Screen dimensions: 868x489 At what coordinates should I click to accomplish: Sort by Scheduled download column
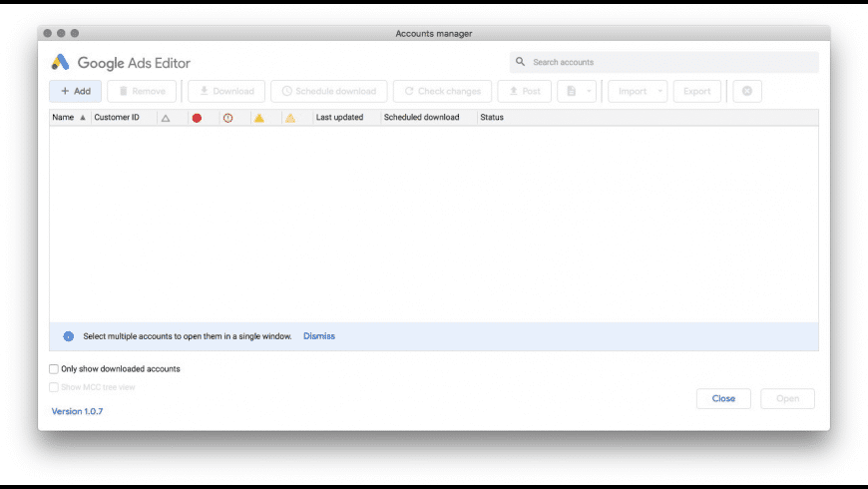coord(422,118)
